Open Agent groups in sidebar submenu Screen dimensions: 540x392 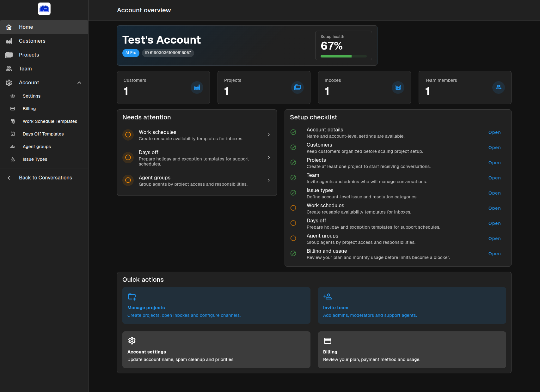click(x=44, y=147)
